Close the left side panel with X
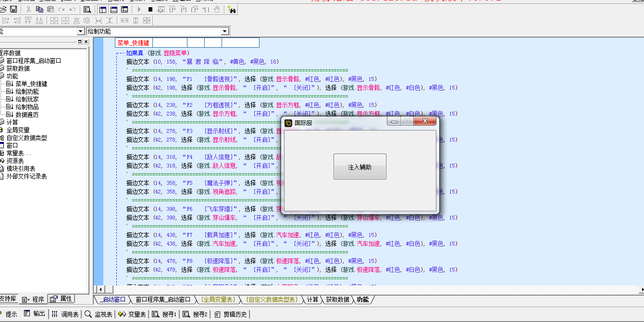 86,42
